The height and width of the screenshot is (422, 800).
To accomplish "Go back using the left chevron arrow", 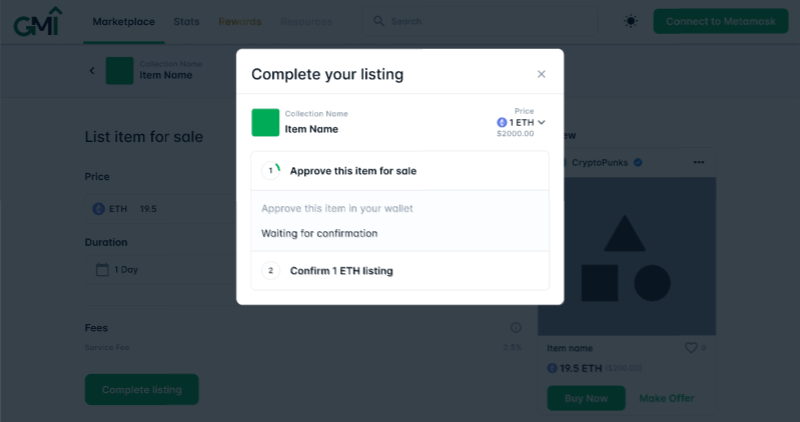I will coord(92,70).
